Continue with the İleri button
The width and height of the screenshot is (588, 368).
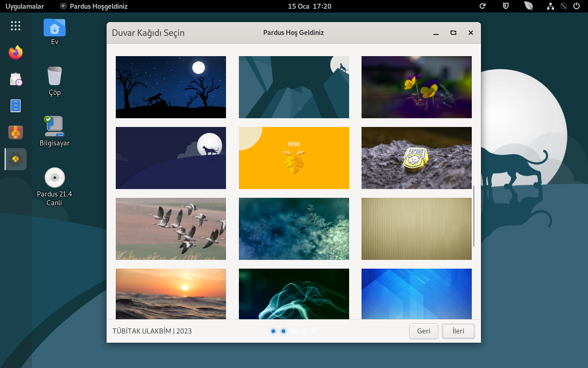[x=458, y=331]
